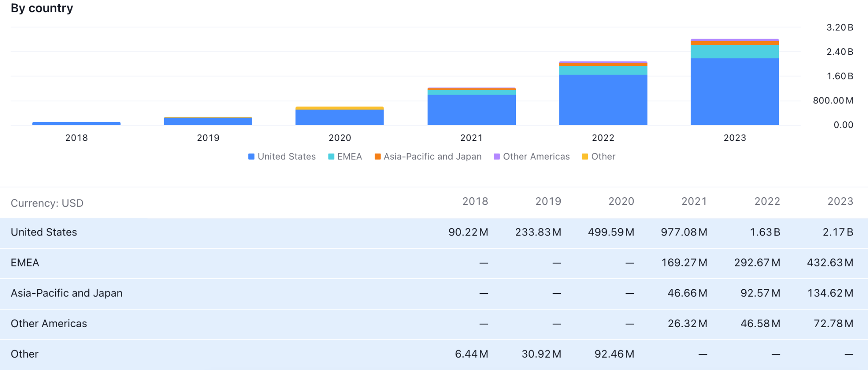Hide Asia-Pacific and Japan legend series
The width and height of the screenshot is (868, 370).
point(428,157)
